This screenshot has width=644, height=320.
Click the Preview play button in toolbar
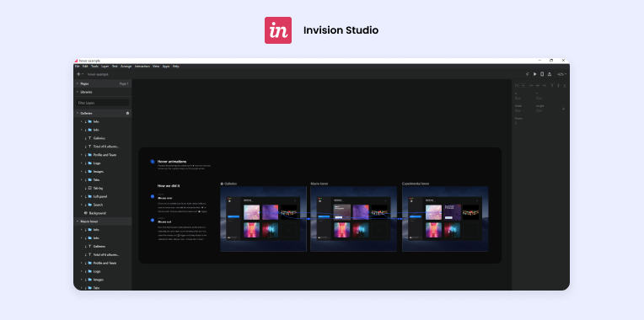[x=534, y=74]
